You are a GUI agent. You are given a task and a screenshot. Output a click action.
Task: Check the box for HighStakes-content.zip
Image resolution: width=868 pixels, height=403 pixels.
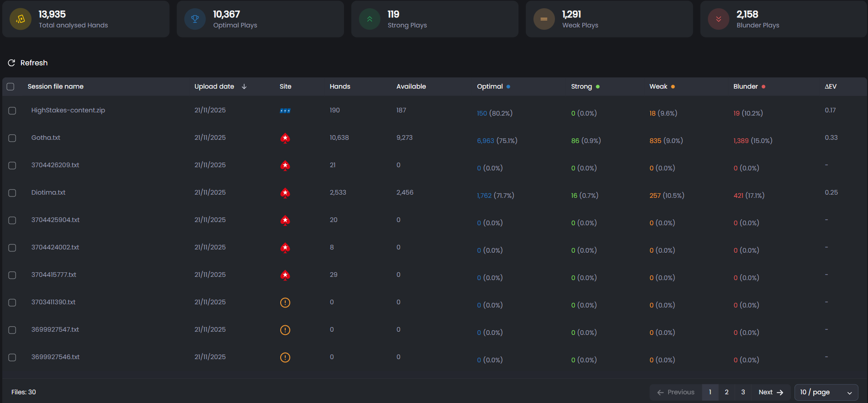coord(12,111)
